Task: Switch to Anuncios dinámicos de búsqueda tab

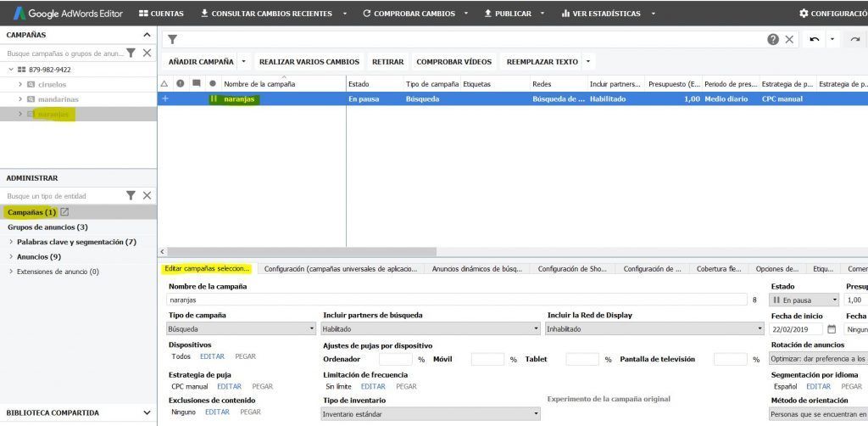Action: [477, 269]
